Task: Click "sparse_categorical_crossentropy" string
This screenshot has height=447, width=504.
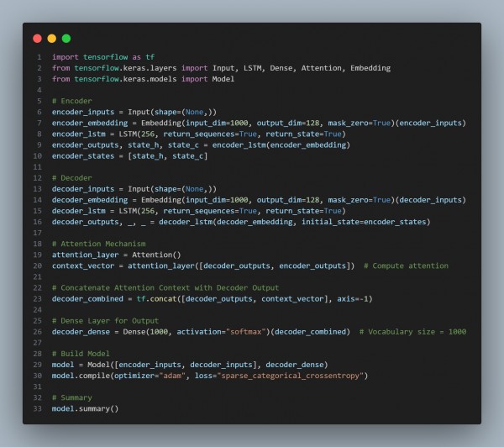Action: [x=291, y=376]
